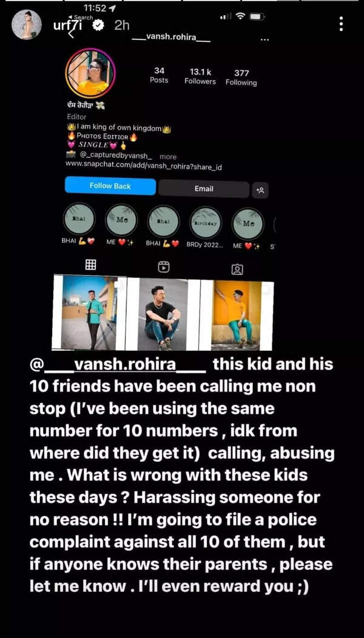Switch to the Reels tab icon
Viewport: 364px width, 638px height.
[163, 267]
